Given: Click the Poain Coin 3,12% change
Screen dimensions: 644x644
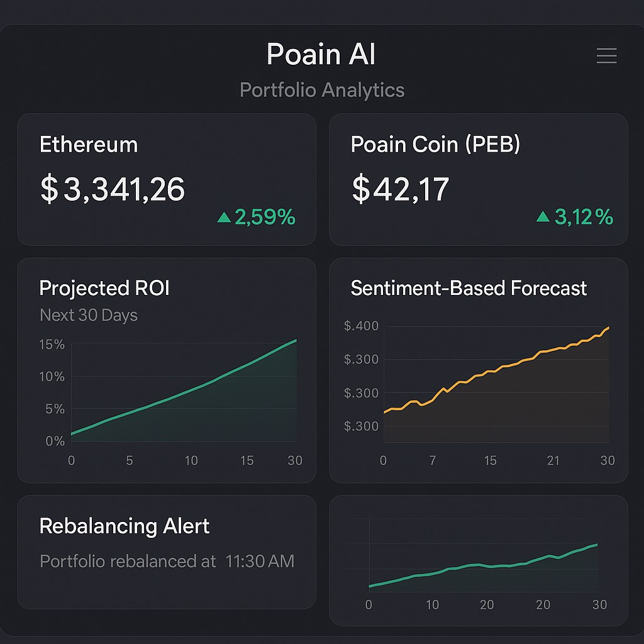Looking at the screenshot, I should pyautogui.click(x=584, y=218).
